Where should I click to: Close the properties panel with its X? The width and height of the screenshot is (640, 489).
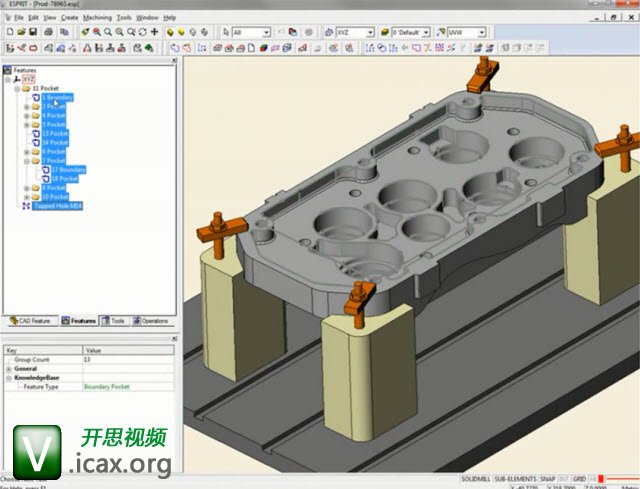[x=174, y=338]
